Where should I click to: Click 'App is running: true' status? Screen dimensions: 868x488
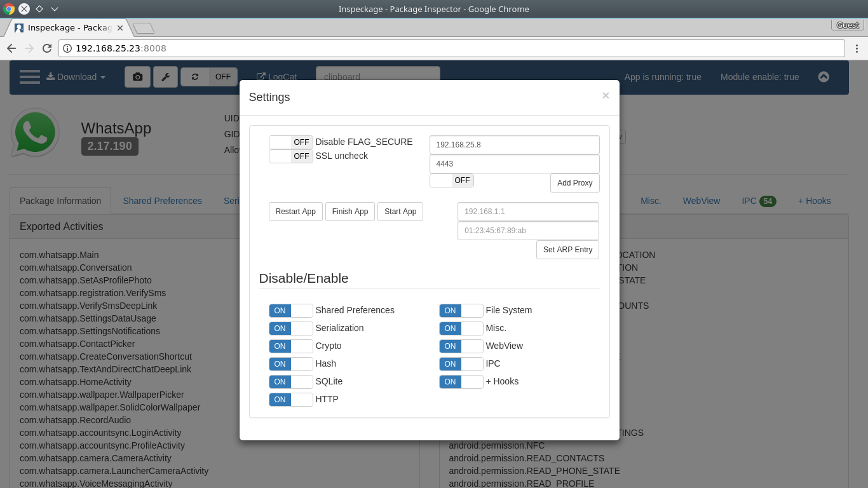coord(663,77)
